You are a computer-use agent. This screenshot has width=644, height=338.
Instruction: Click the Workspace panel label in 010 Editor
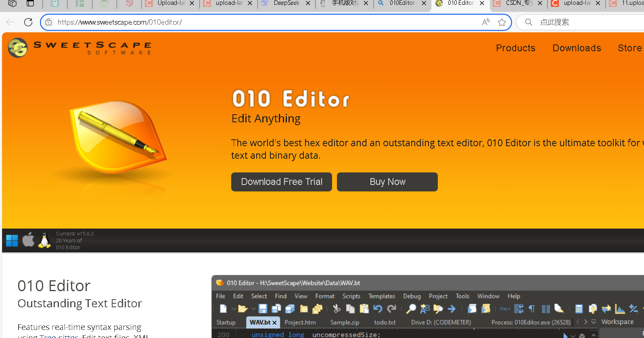(617, 322)
